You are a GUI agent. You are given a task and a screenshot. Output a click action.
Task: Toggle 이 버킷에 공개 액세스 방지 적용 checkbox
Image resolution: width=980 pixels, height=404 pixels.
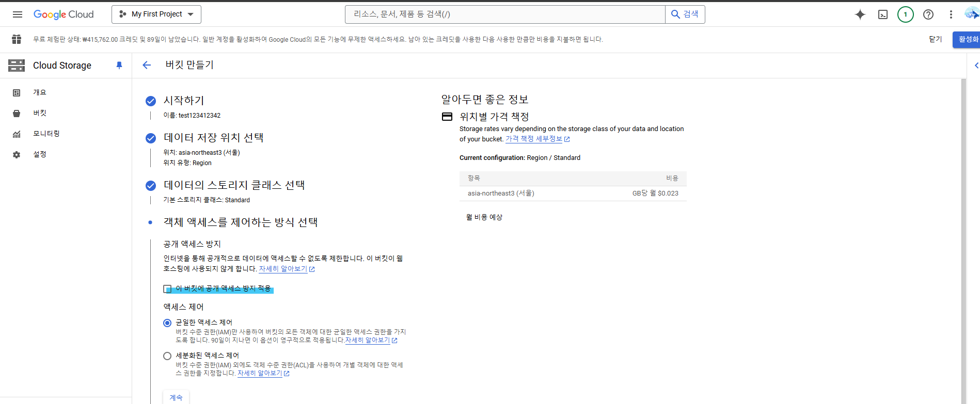pos(167,289)
